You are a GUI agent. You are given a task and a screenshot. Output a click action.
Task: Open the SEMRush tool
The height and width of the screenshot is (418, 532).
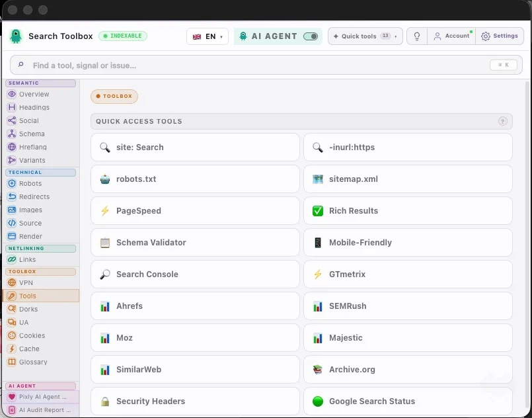coord(408,306)
